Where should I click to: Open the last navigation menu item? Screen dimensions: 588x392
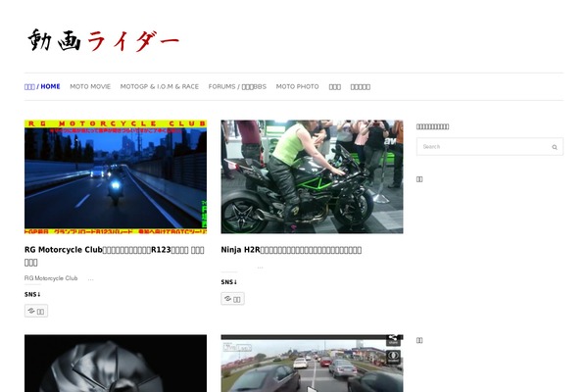(361, 87)
